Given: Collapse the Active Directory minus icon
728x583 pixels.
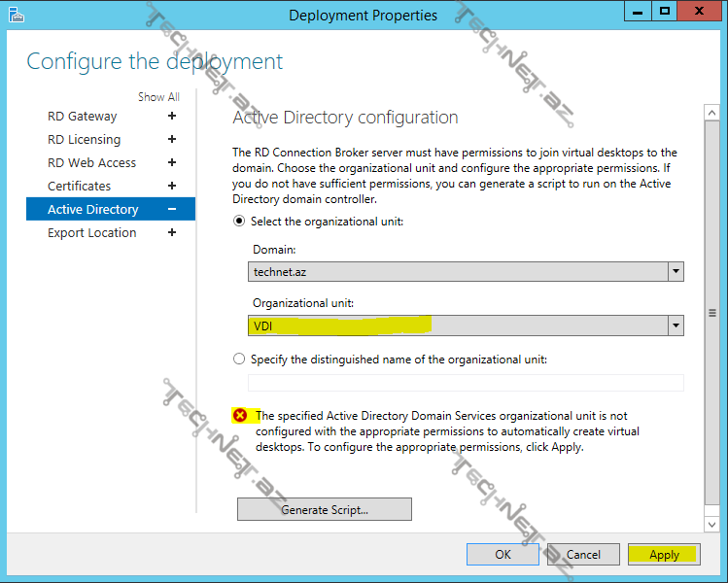Looking at the screenshot, I should (172, 209).
